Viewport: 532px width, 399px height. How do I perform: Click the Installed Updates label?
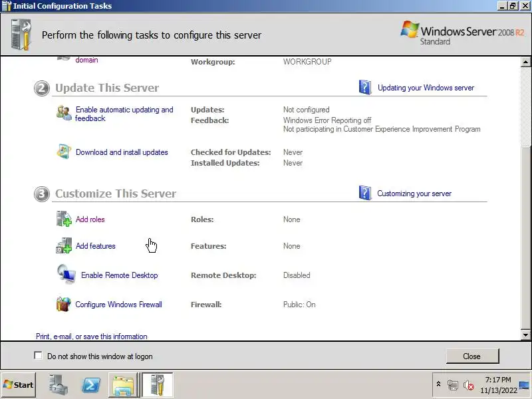coord(225,163)
